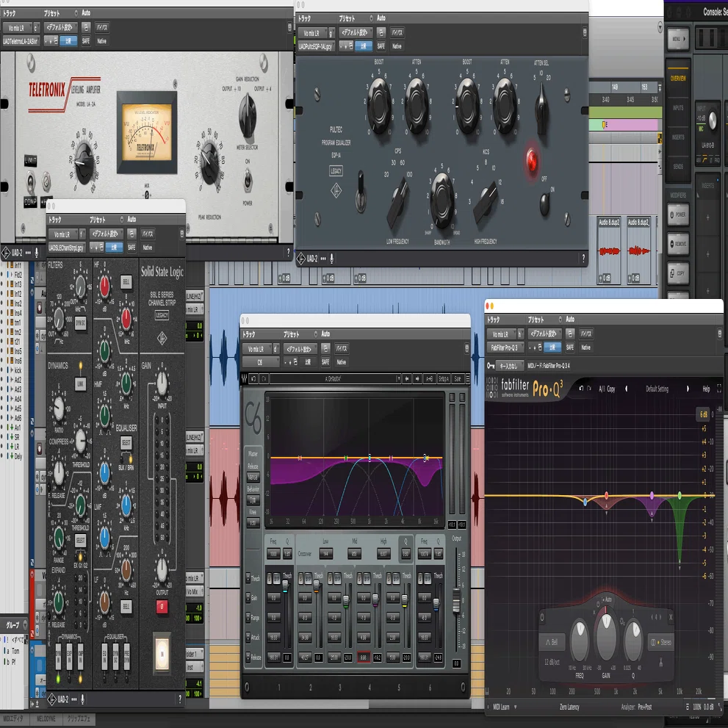Click the bypass button in the Pultec window header
Screen dimensions: 728x728
tap(397, 33)
